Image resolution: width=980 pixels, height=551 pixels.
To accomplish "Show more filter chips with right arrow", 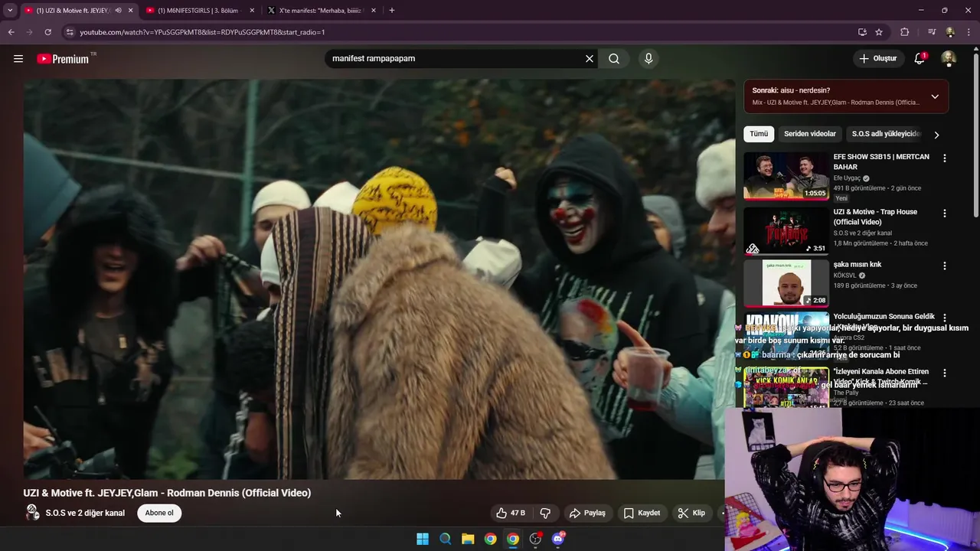I will (x=936, y=135).
